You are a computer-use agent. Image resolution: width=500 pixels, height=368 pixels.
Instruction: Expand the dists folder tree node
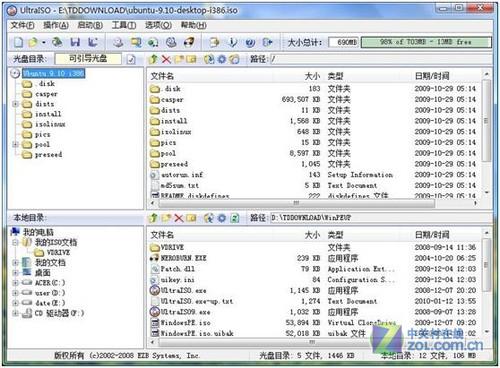(x=15, y=104)
